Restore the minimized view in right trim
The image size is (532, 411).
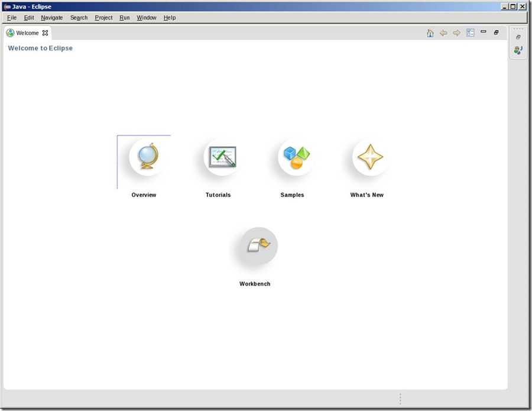tap(518, 37)
